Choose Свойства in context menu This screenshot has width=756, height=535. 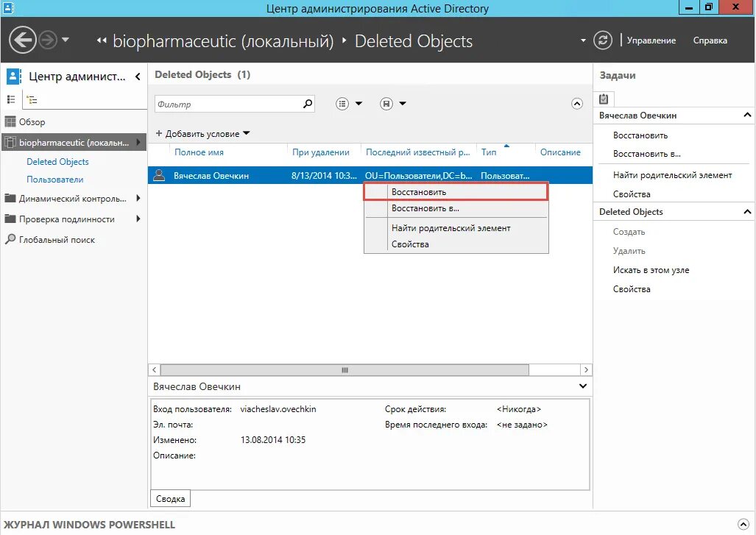[456, 244]
